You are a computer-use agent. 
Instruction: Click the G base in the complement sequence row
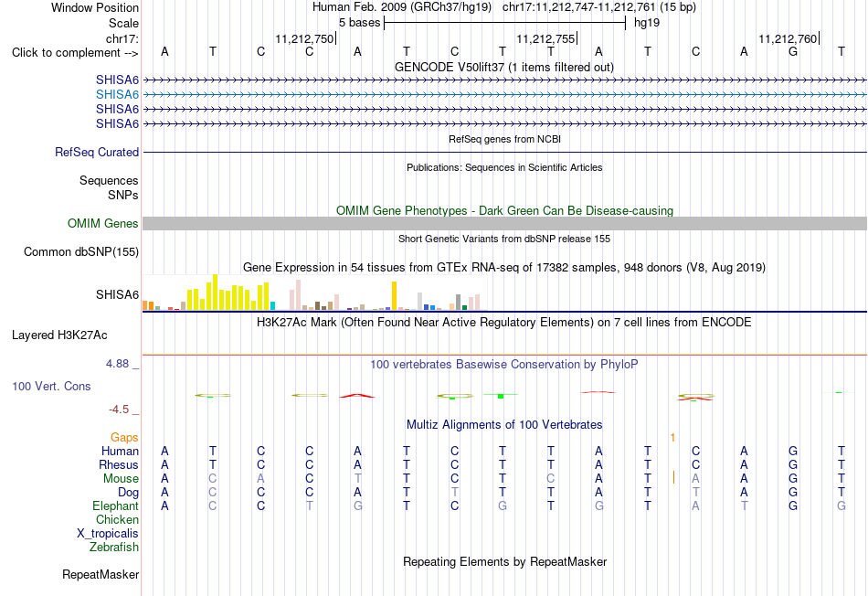click(x=793, y=51)
